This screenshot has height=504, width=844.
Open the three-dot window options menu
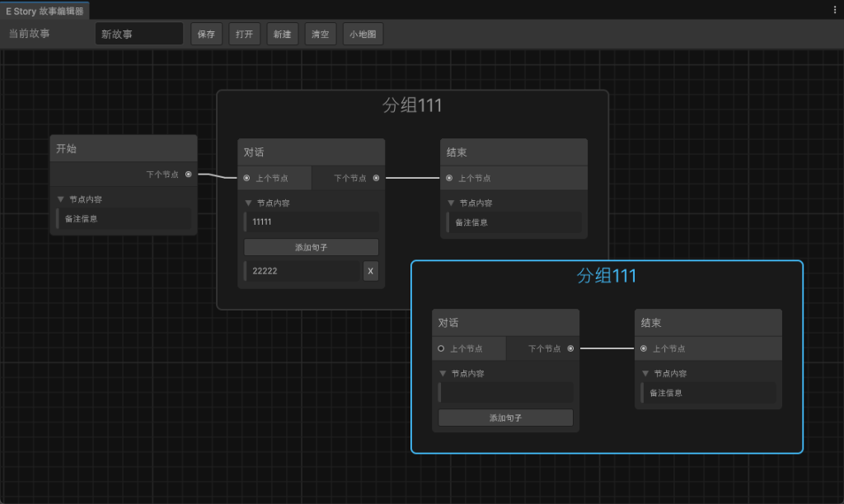[x=835, y=9]
